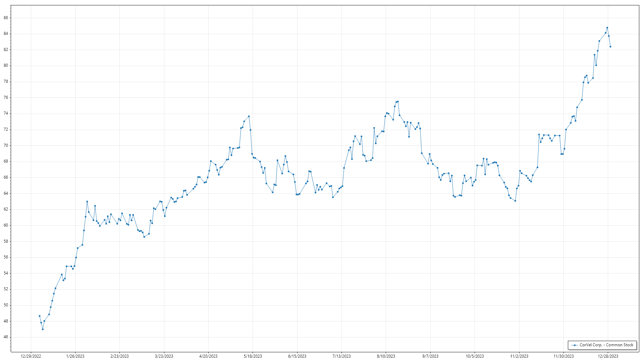
Task: Click the 12/28/2023 x-axis date label
Action: tap(608, 356)
